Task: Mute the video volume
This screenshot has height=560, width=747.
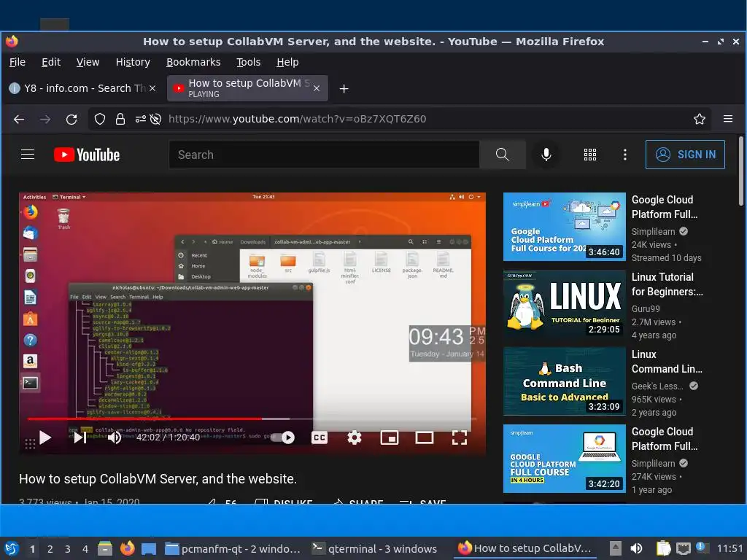Action: 115,437
